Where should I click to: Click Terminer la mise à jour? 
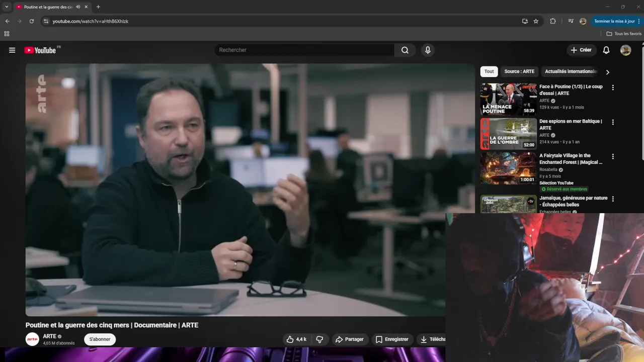[614, 21]
